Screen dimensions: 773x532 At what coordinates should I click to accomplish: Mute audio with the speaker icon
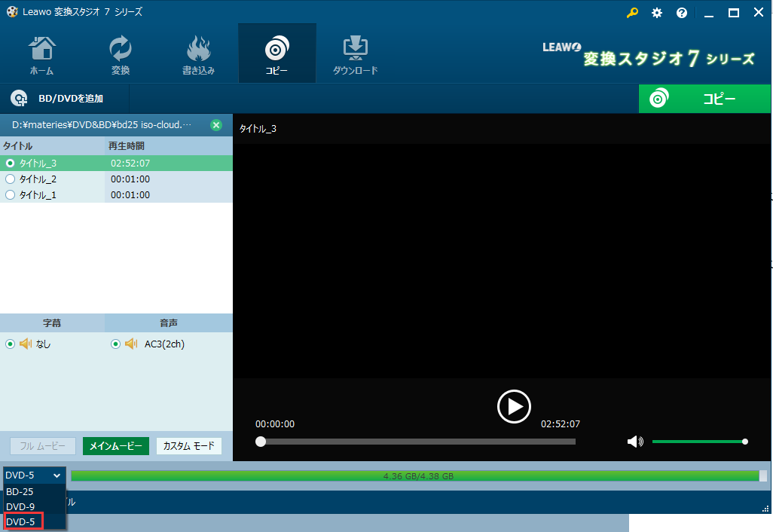[635, 442]
